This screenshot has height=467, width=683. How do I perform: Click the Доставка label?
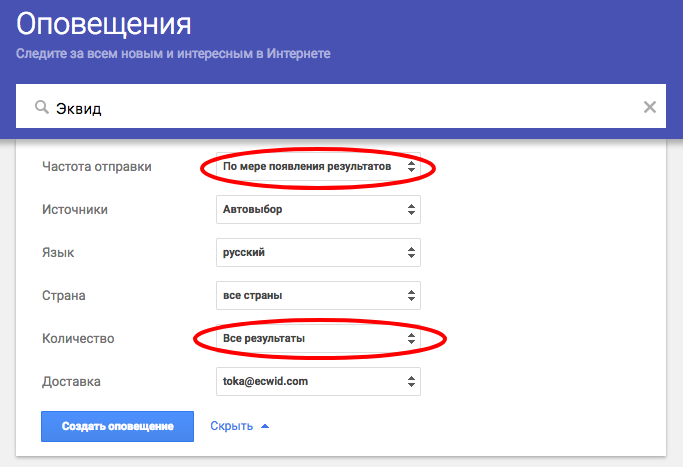[71, 382]
